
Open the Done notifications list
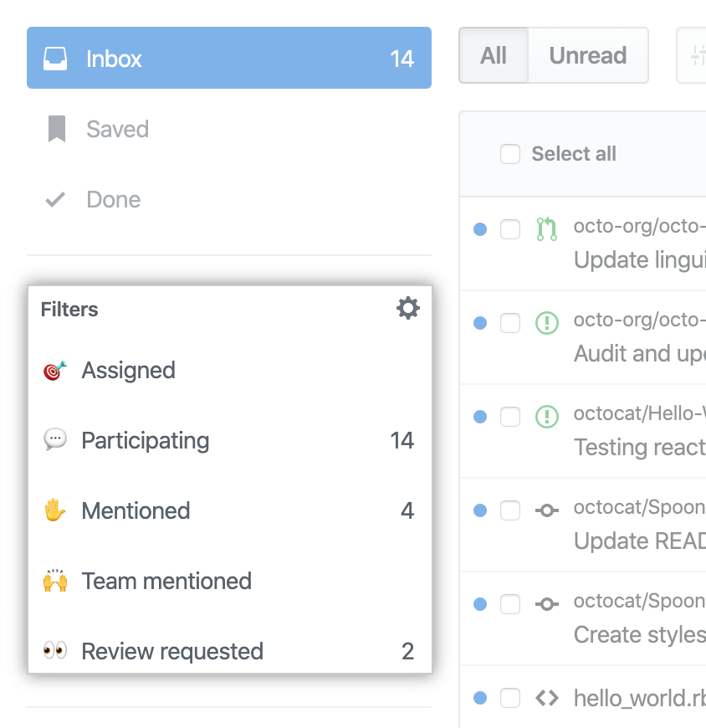(113, 200)
